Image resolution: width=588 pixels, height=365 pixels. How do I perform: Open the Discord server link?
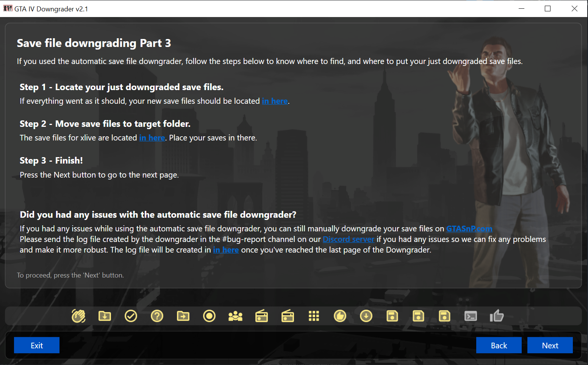coord(349,239)
